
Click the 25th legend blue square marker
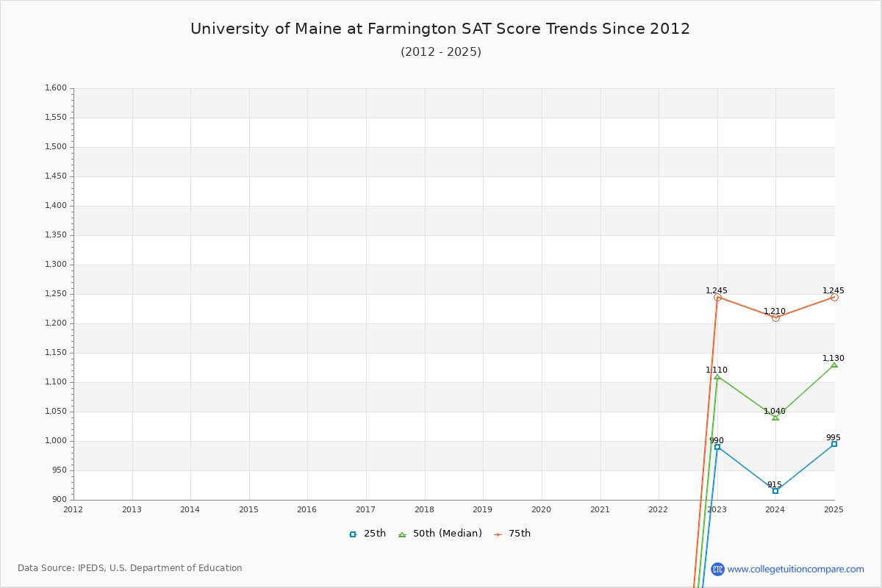click(353, 534)
